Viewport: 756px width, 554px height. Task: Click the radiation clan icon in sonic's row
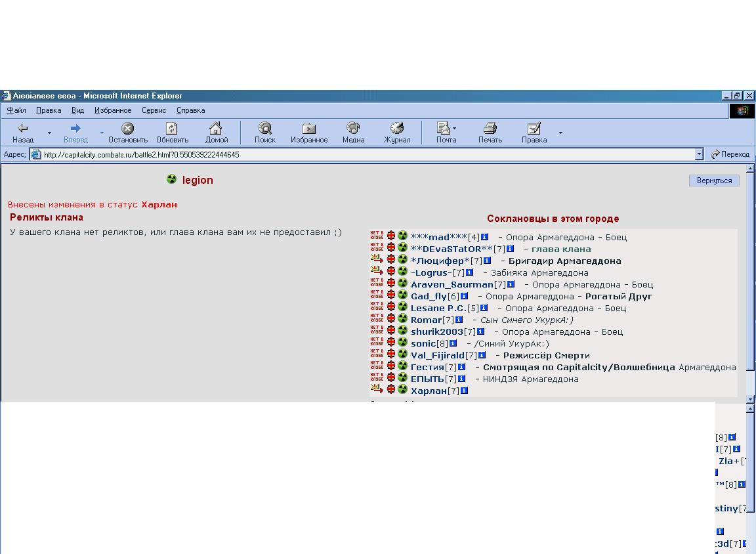pyautogui.click(x=402, y=342)
